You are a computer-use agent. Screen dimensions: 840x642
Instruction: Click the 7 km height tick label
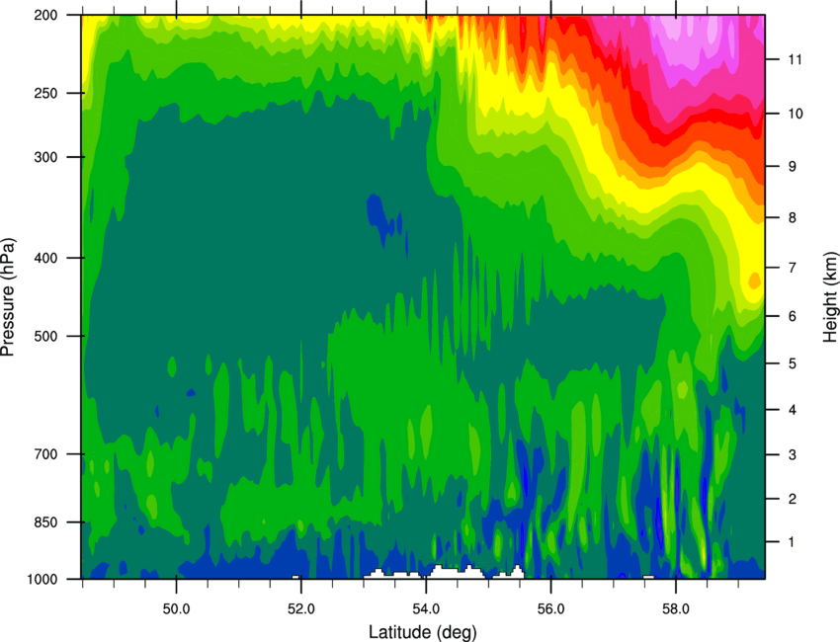tap(793, 268)
